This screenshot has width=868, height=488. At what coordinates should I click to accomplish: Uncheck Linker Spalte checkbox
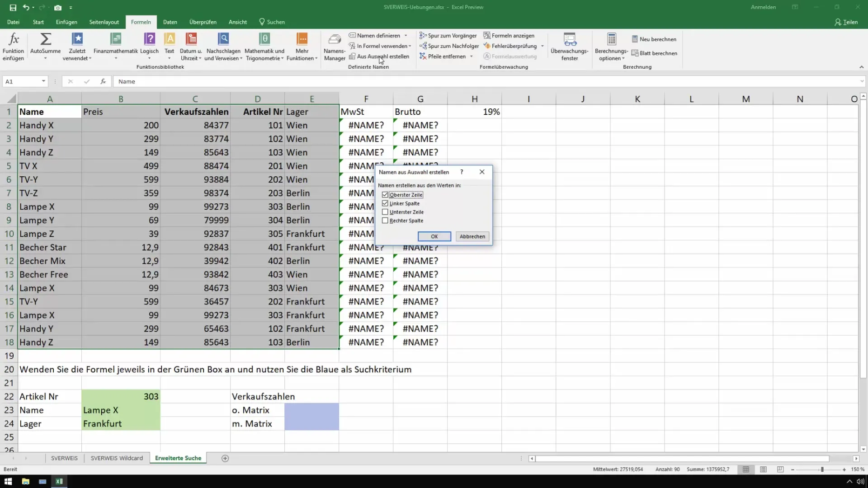385,203
